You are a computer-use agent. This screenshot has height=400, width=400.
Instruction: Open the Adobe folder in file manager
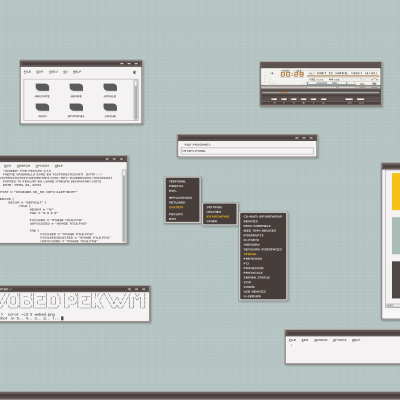(76, 90)
